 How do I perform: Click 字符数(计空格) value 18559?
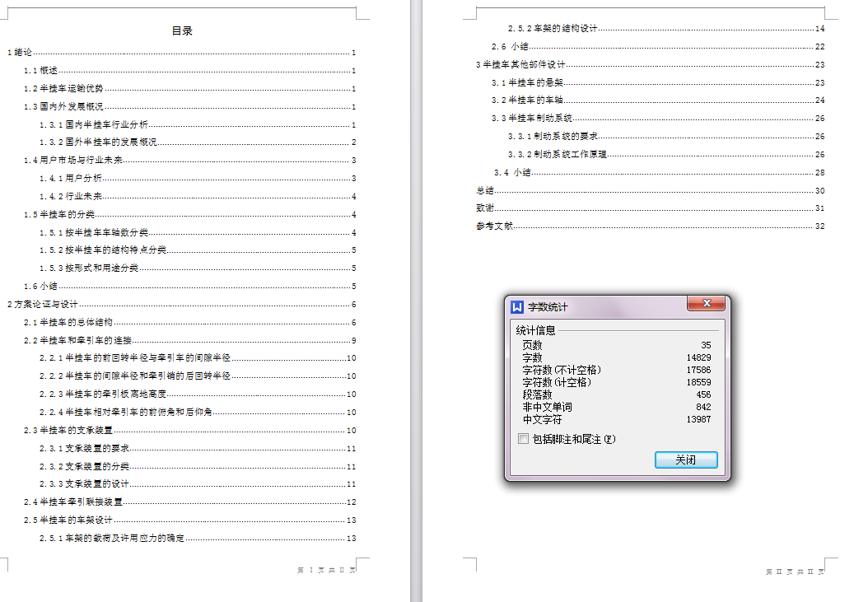coord(698,382)
